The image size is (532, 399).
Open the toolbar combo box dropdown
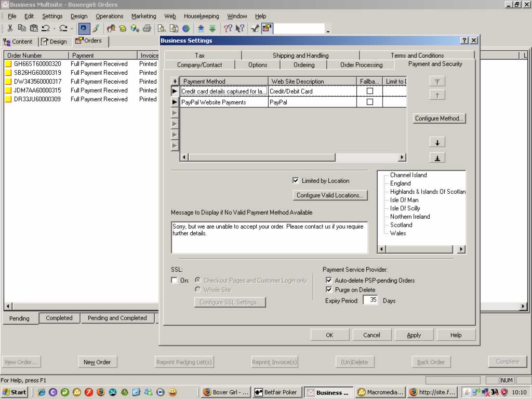coord(328,31)
